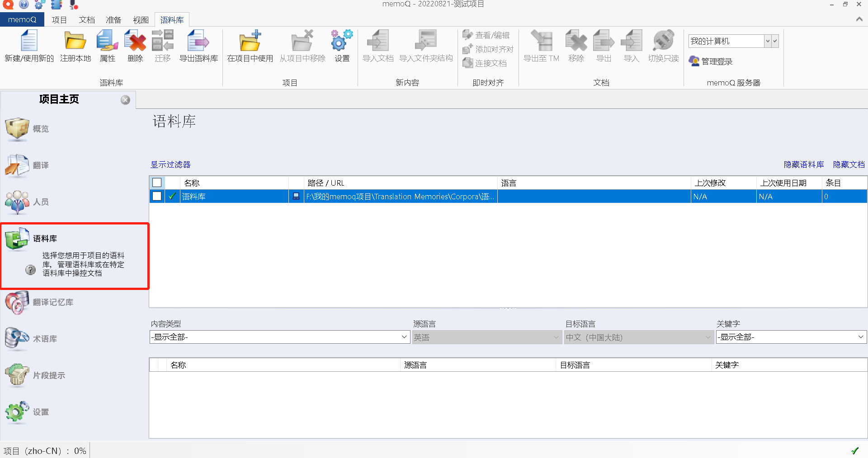Click 迁移 ribbon icon
Viewport: 868px width, 458px height.
162,41
